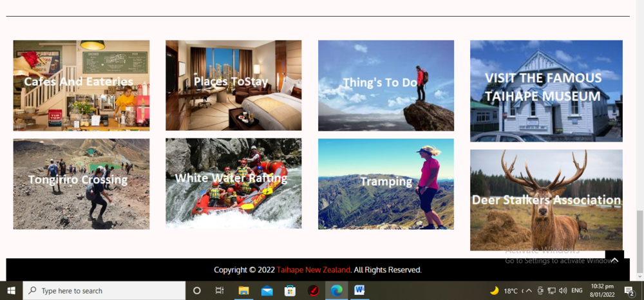Image resolution: width=644 pixels, height=300 pixels.
Task: Open File Explorer from taskbar
Action: click(243, 290)
